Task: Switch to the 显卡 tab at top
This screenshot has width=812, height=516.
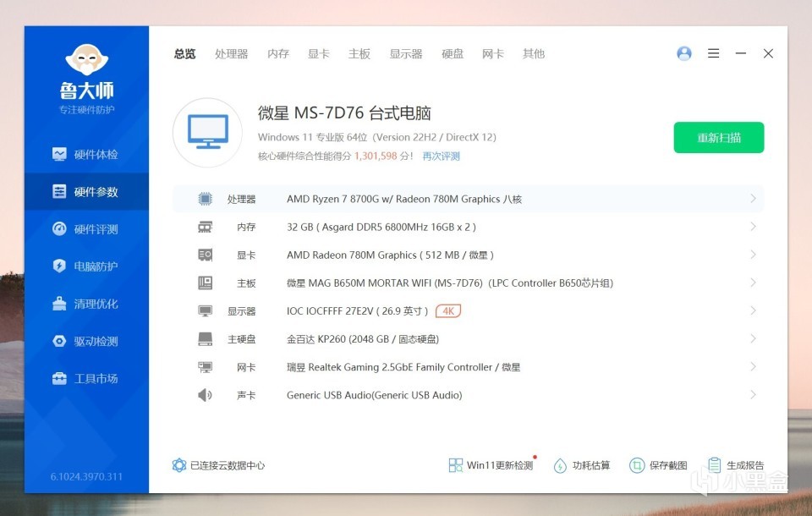Action: pos(319,54)
